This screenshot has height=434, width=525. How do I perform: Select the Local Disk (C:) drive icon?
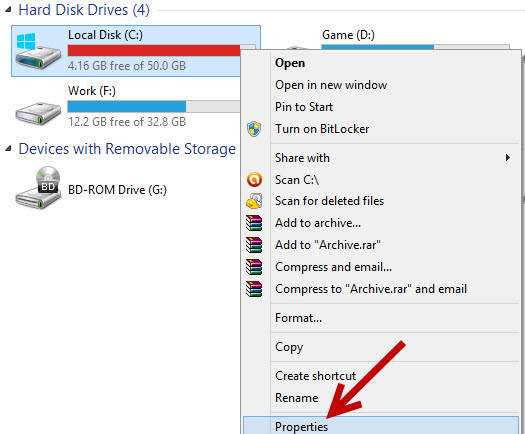click(38, 51)
